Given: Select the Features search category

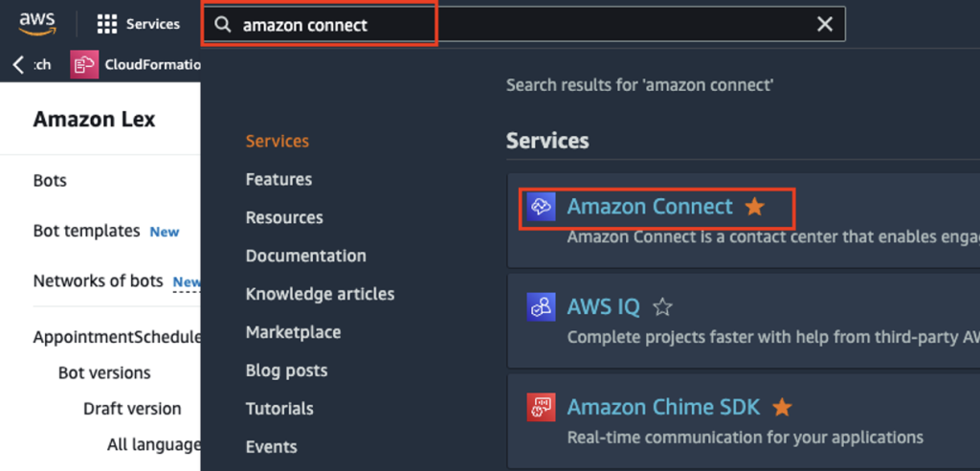Looking at the screenshot, I should [x=278, y=180].
